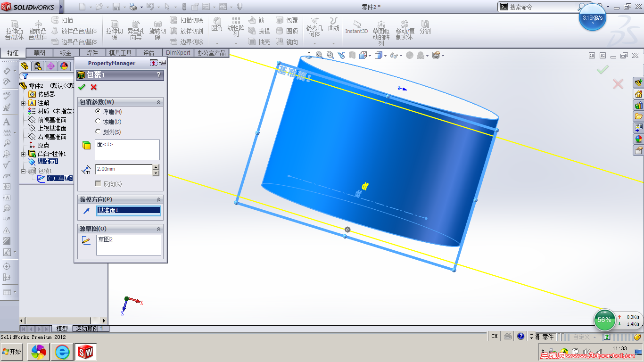Click the feature tree filter funnel
644x362 pixels.
click(x=25, y=76)
